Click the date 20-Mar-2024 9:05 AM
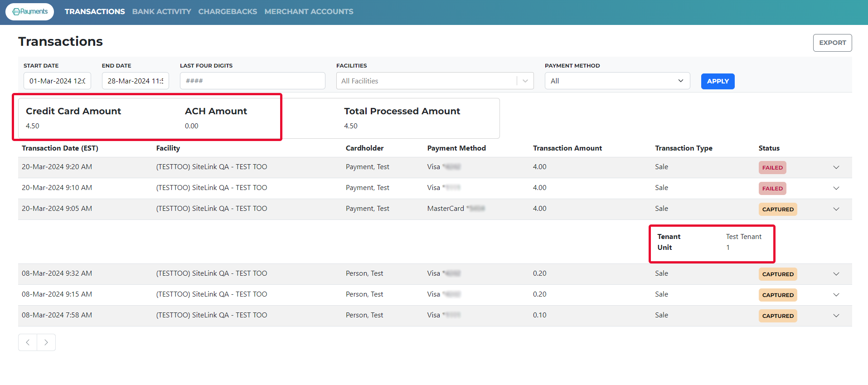 pyautogui.click(x=57, y=209)
